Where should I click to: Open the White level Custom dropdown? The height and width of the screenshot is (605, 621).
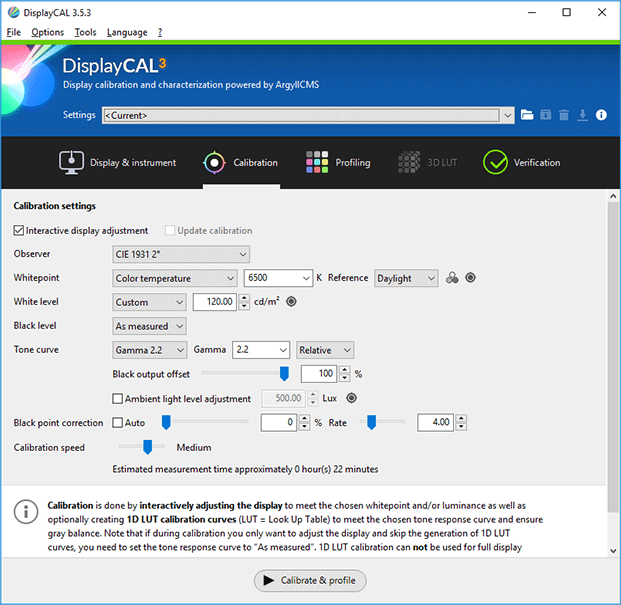149,302
